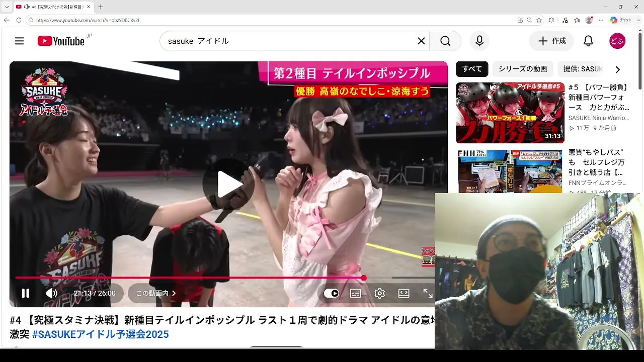Screen dimensions: 644x362
Task: Open the #SASUKEアイドル予選会2025 hashtag link
Action: [x=100, y=334]
